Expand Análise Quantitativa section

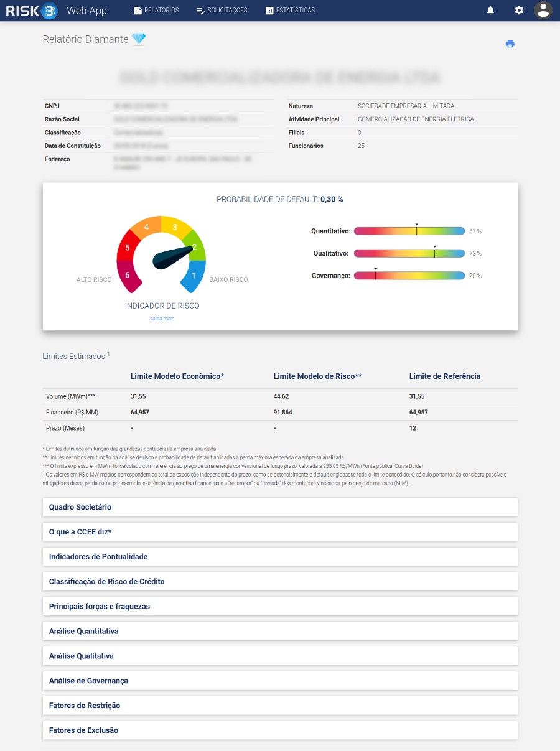tap(280, 632)
